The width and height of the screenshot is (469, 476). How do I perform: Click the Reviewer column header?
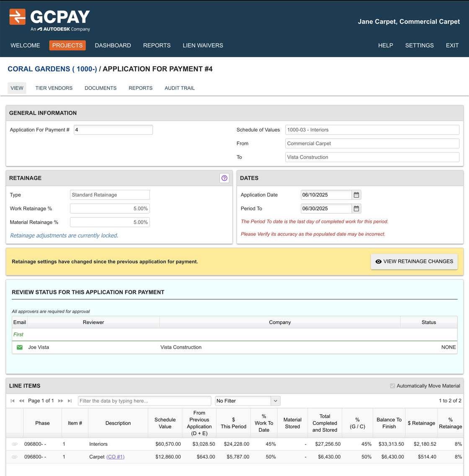point(93,322)
